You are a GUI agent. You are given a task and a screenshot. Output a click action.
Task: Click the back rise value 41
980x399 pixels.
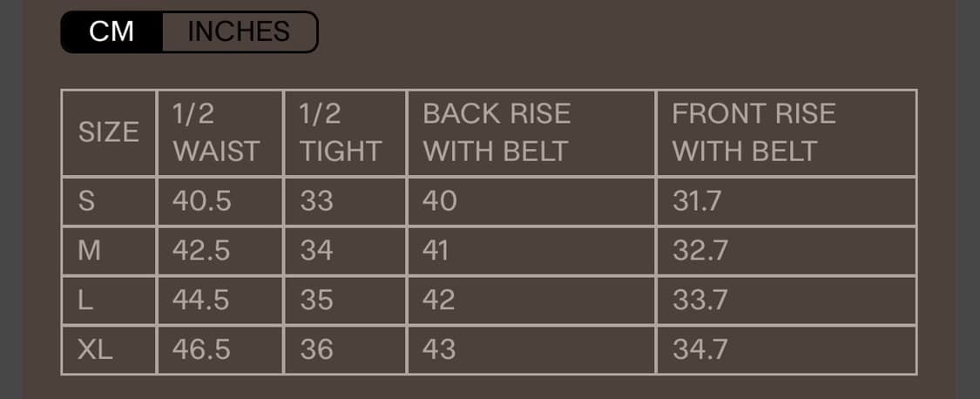[436, 251]
